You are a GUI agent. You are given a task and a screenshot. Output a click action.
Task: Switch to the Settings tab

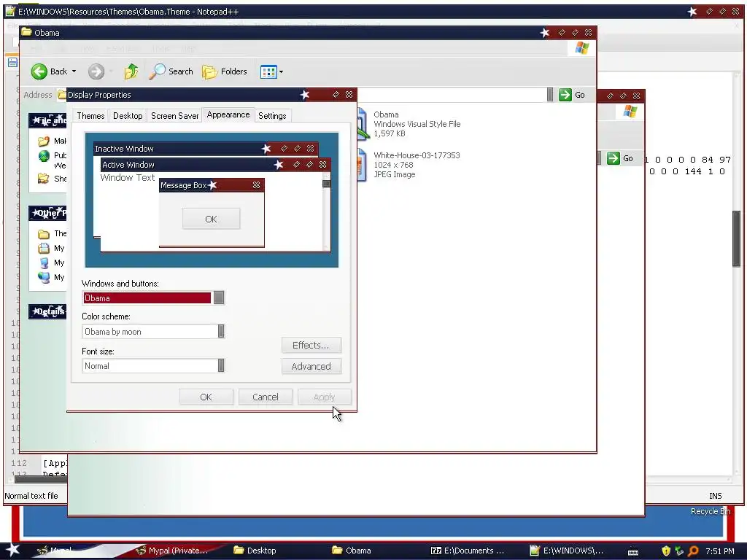click(x=272, y=116)
